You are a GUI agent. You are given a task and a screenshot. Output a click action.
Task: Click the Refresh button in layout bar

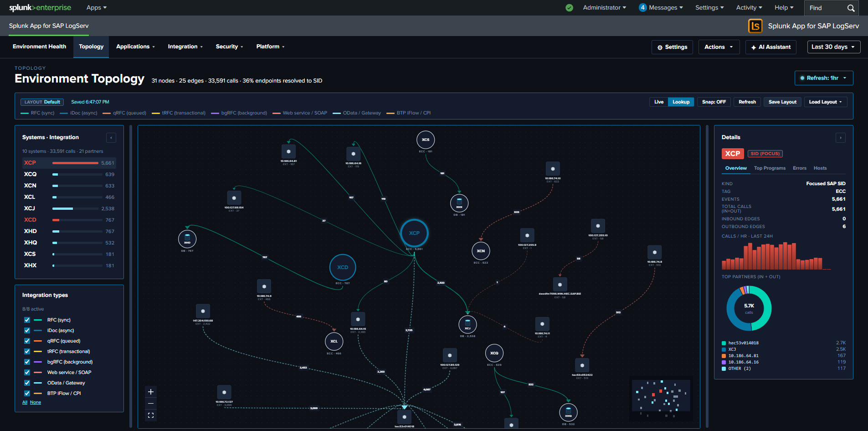[747, 102]
